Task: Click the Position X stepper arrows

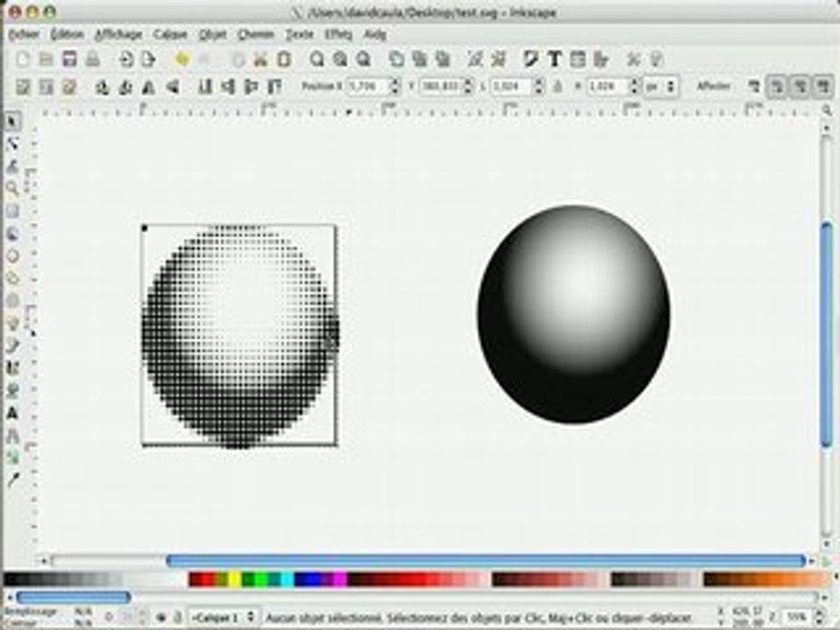Action: point(395,87)
